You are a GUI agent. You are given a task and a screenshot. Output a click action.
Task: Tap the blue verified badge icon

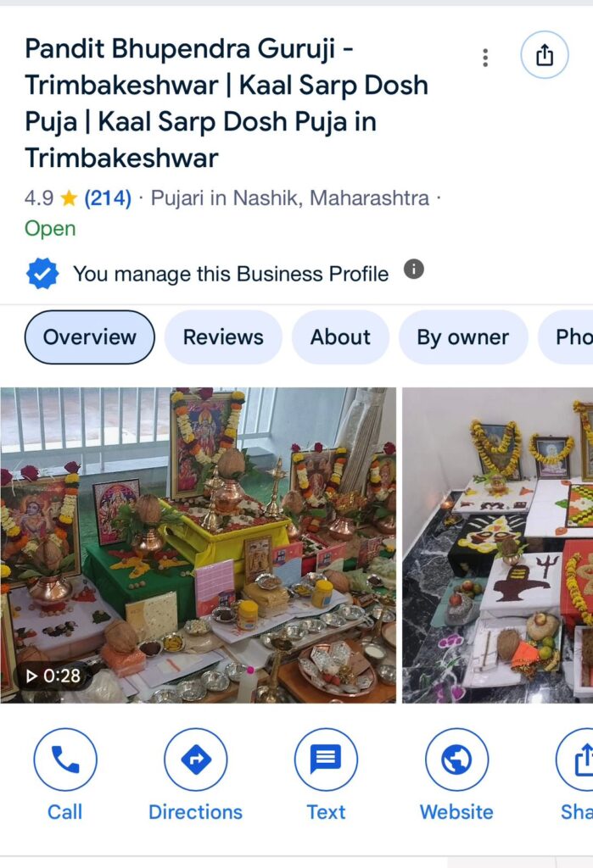(42, 274)
